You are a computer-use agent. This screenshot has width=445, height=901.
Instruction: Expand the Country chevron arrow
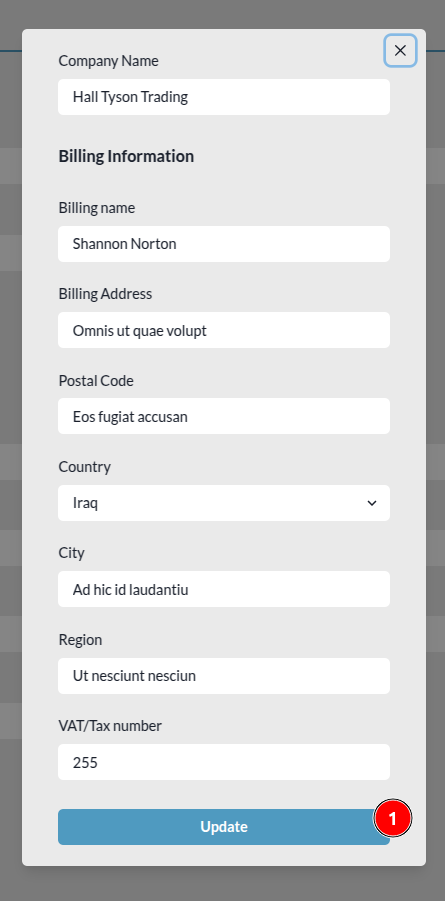371,503
